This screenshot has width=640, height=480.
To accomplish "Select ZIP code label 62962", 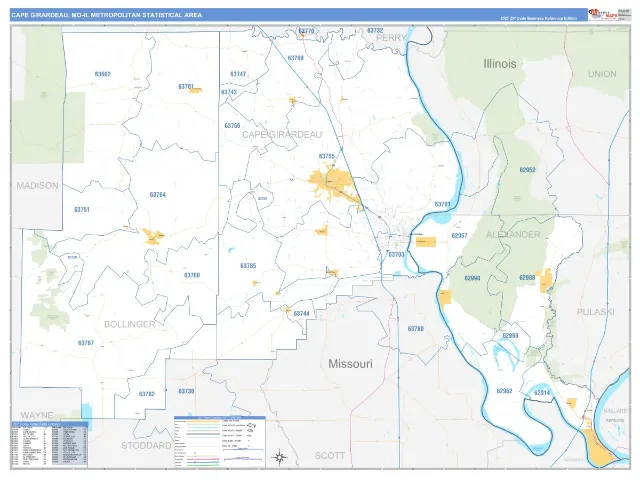I will (504, 391).
